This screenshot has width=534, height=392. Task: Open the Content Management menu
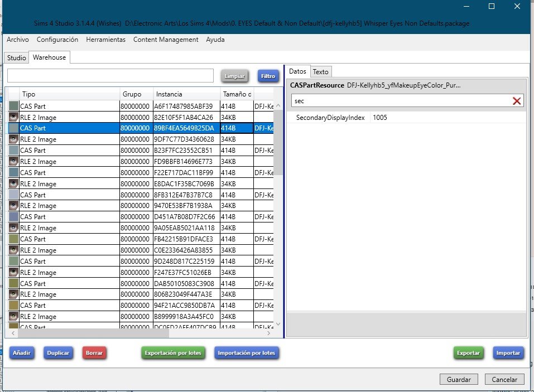[166, 40]
